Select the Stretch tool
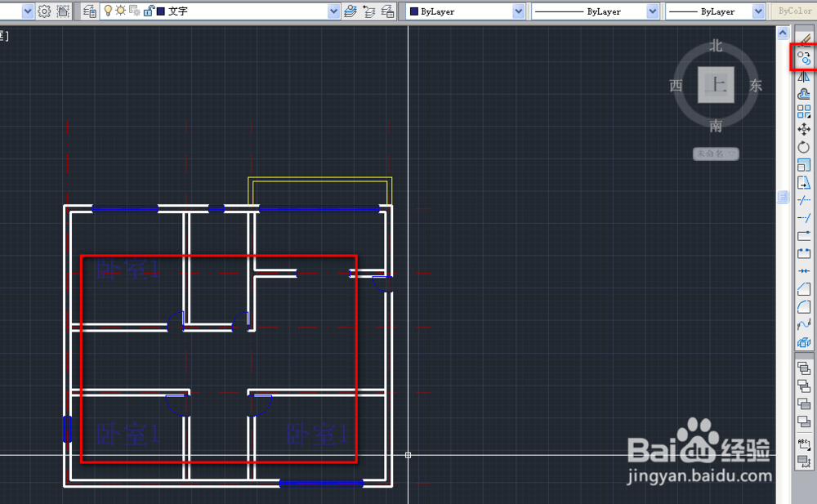The image size is (817, 504). (804, 182)
